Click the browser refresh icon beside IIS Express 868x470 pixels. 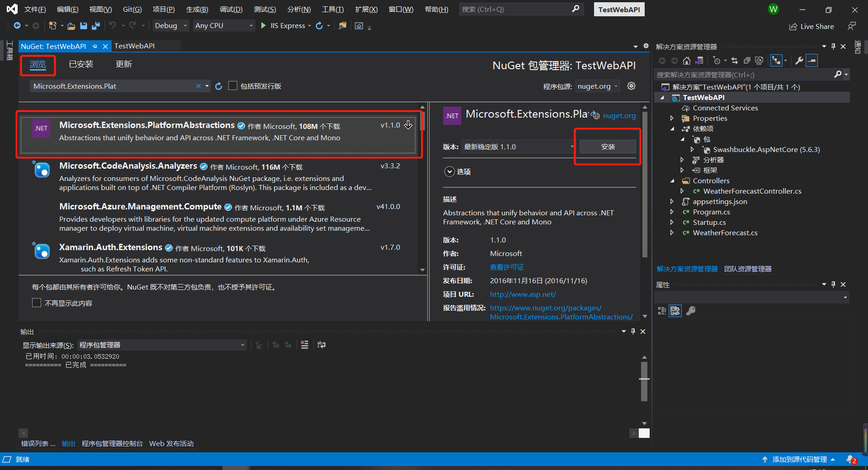pyautogui.click(x=319, y=26)
